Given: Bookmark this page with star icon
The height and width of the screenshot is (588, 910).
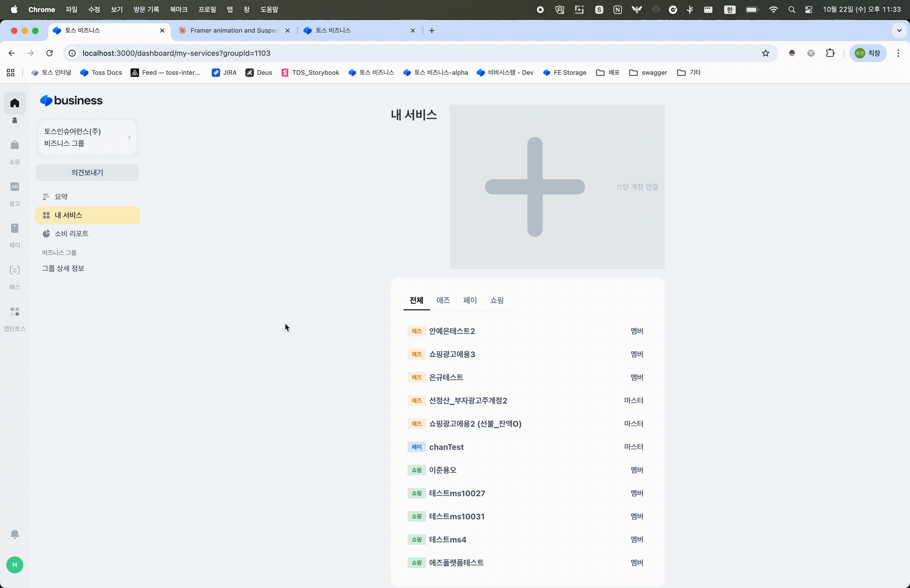Looking at the screenshot, I should click(x=765, y=53).
